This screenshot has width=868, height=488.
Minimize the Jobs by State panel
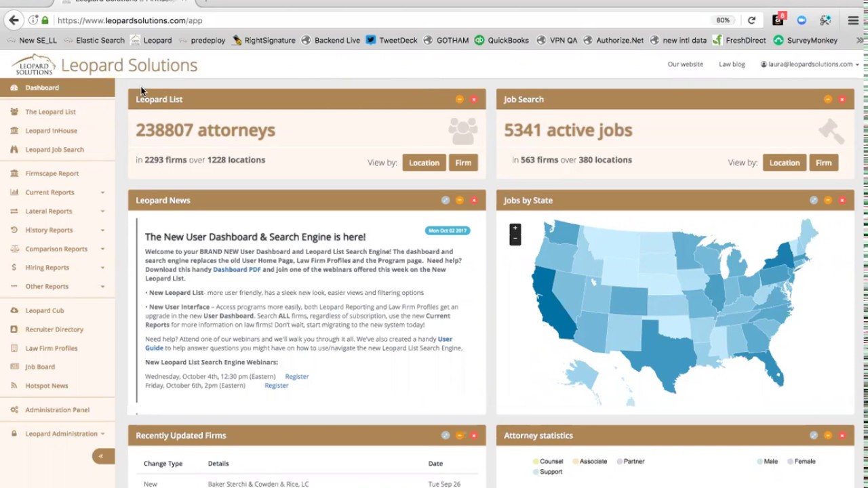[x=827, y=201]
